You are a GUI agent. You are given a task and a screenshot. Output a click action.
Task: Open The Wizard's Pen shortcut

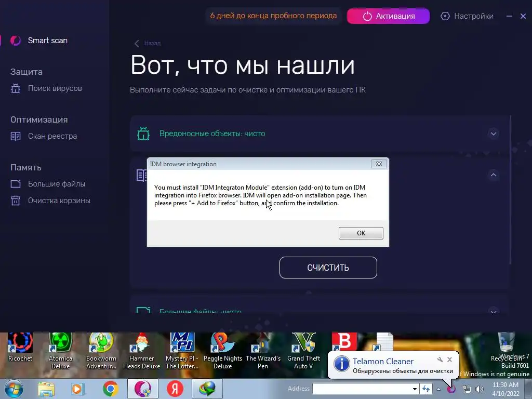click(263, 351)
